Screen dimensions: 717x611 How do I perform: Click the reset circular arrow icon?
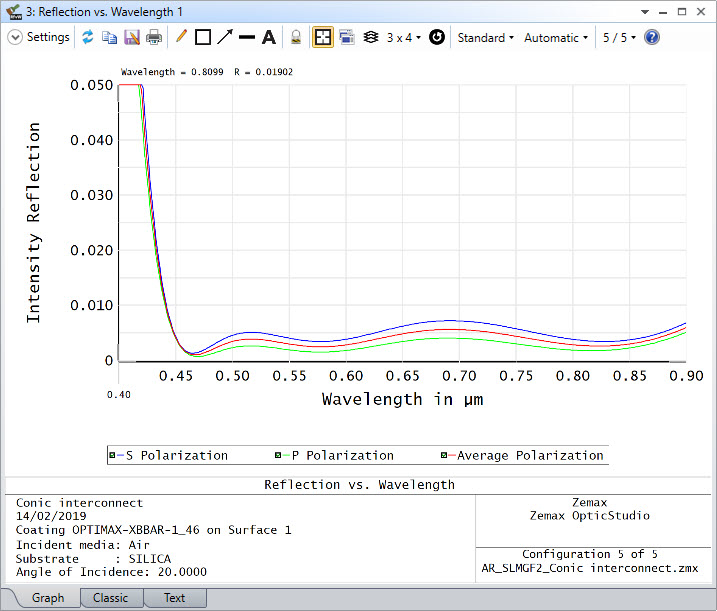click(437, 38)
